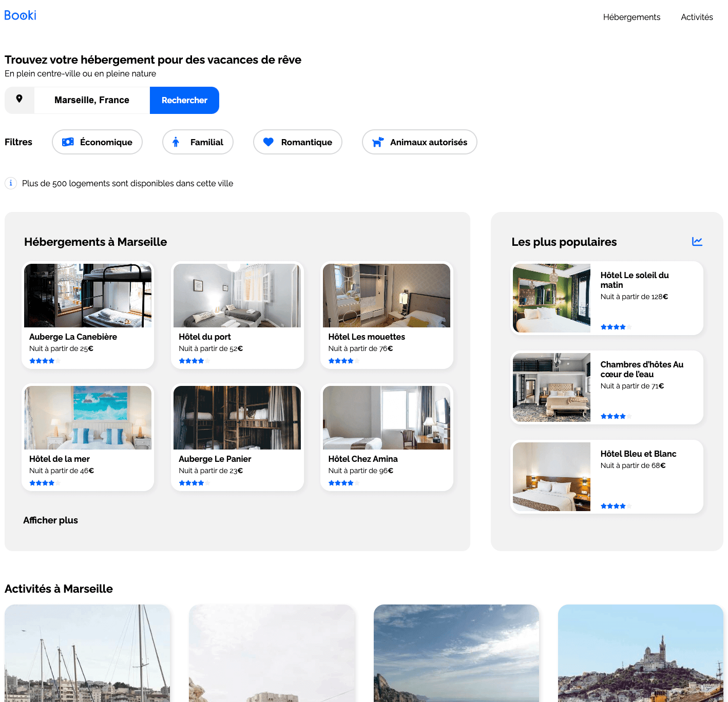Click price text 'Nuit à partir de 52€'

(x=210, y=348)
